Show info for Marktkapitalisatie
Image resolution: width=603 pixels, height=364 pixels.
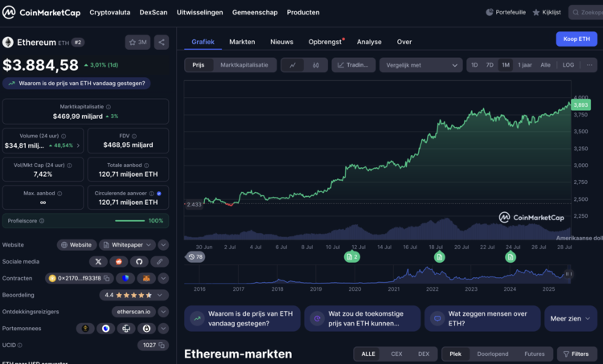(x=109, y=107)
